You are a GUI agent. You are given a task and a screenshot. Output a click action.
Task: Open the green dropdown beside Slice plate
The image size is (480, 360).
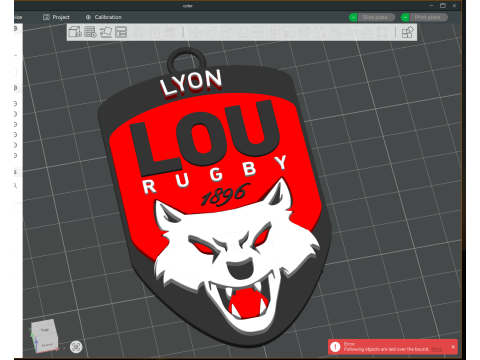coord(353,17)
